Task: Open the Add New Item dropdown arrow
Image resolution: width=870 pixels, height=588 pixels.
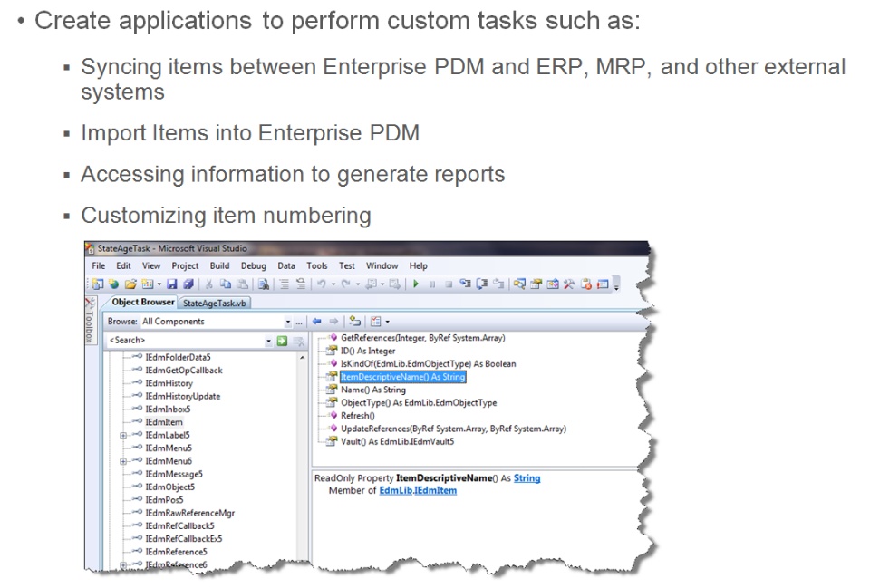Action: [x=159, y=284]
